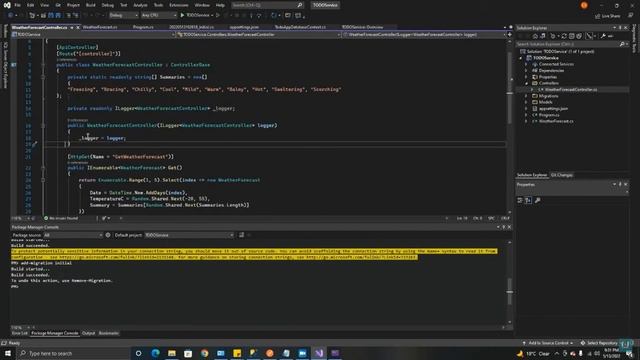The image size is (640, 360).
Task: Click the Windows taskbar search box
Action: [73, 353]
